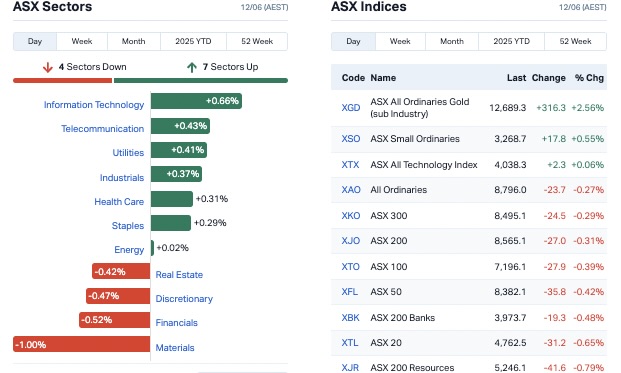Open the XGD index code link
The image size is (621, 373).
(x=351, y=108)
